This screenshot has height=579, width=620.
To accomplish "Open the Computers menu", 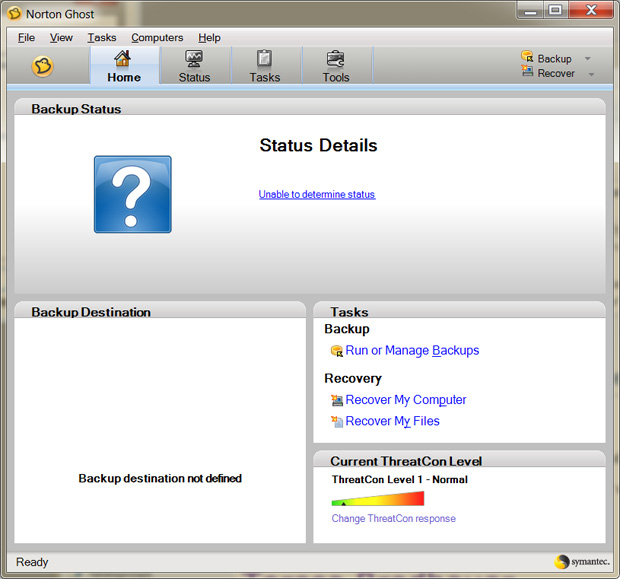I will [157, 38].
